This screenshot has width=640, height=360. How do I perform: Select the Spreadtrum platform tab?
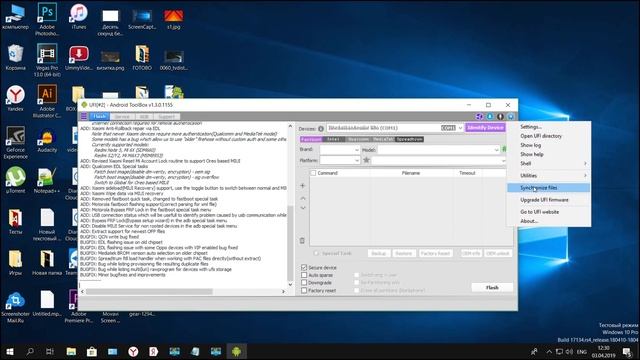pos(409,139)
